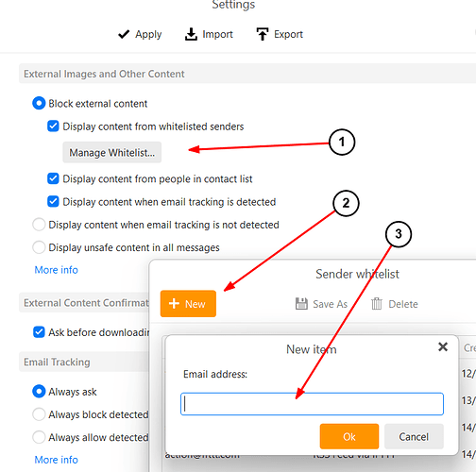Select Display content when tracking not detected
Image resolution: width=476 pixels, height=472 pixels.
pos(39,225)
